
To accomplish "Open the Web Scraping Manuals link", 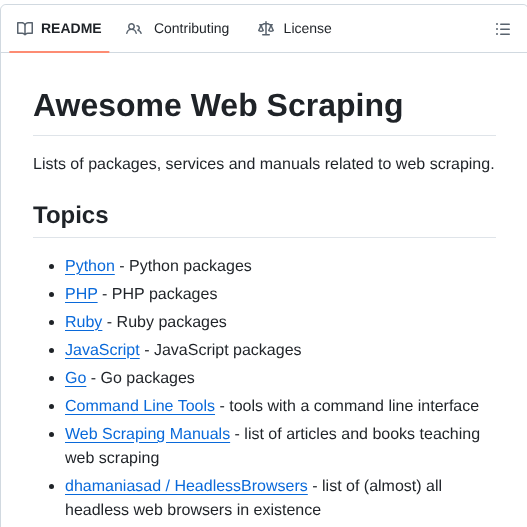I will tap(148, 434).
